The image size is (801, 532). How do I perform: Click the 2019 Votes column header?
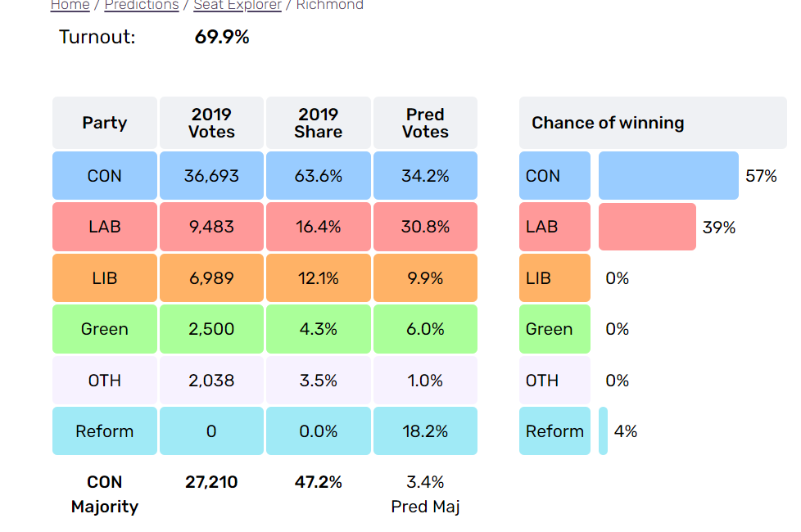pyautogui.click(x=211, y=123)
